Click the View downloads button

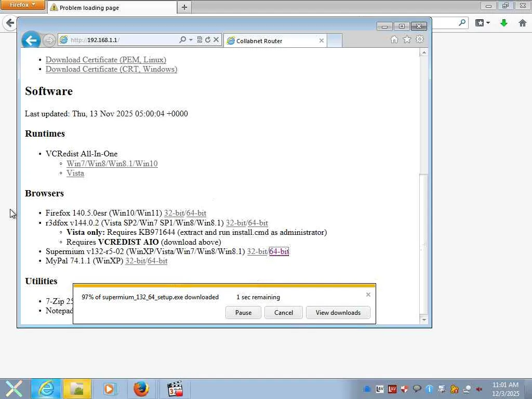click(338, 312)
